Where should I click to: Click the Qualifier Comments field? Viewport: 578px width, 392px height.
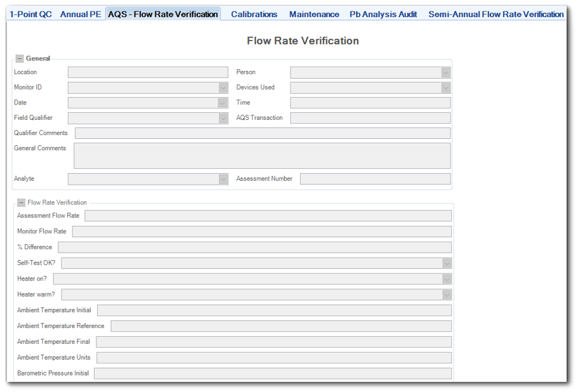tap(262, 133)
